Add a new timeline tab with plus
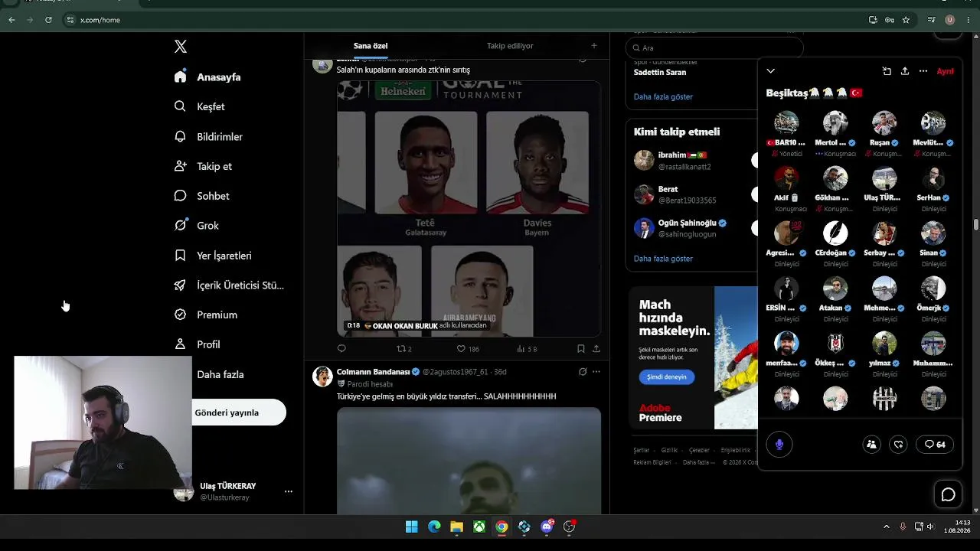The height and width of the screenshot is (551, 980). point(594,46)
